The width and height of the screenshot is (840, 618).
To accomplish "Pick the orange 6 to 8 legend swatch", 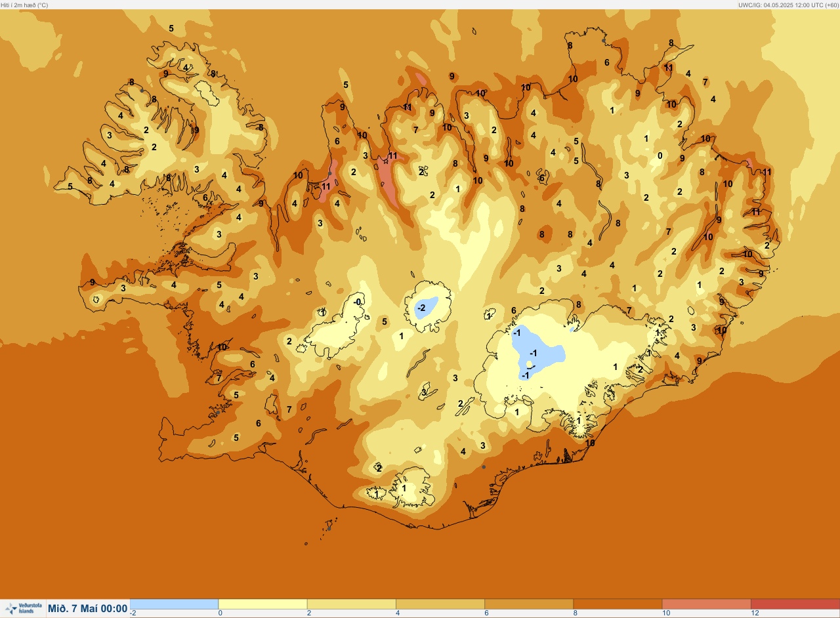I will [x=529, y=604].
